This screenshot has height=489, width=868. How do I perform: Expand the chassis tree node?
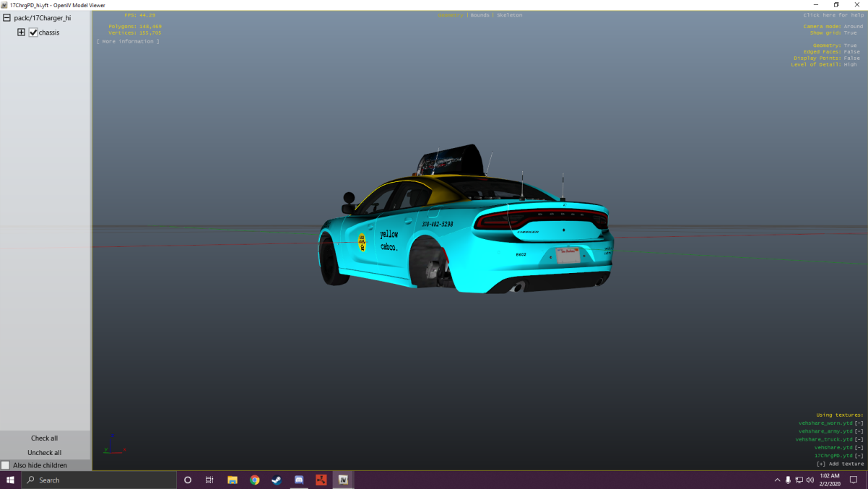(21, 33)
